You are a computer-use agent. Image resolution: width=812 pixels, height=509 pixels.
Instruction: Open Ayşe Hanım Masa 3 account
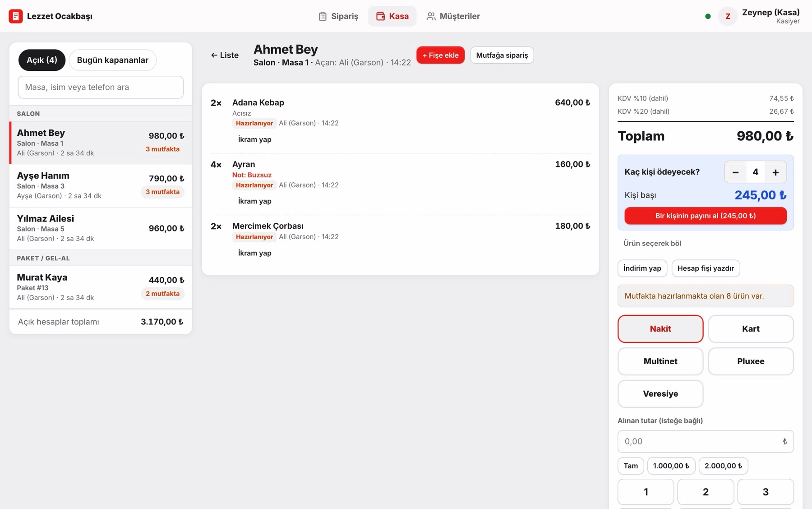[101, 185]
